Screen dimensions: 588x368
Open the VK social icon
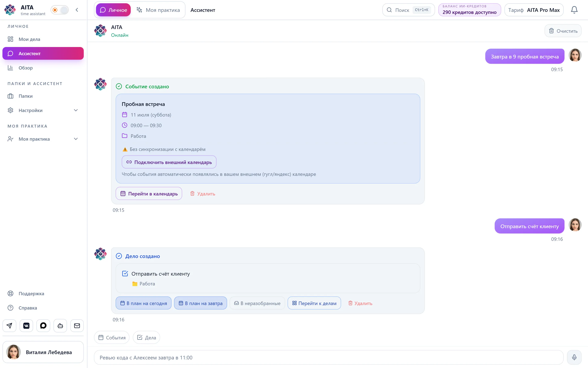[x=26, y=326]
